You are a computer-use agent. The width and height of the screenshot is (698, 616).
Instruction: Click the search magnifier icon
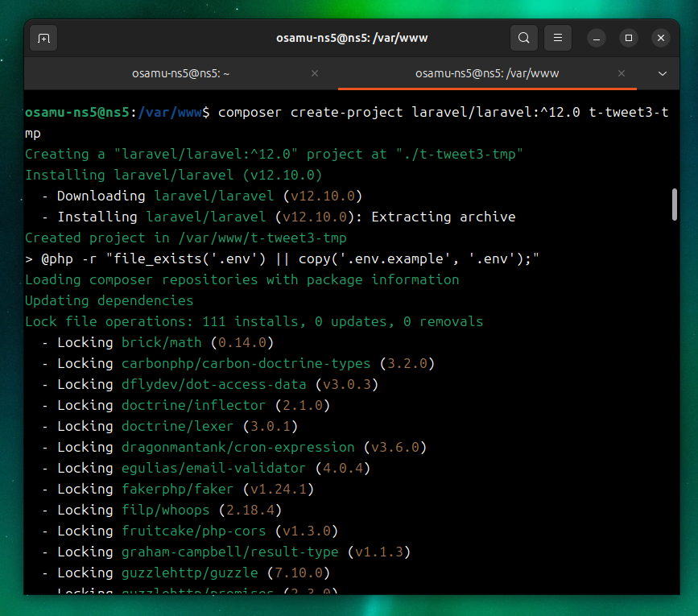point(523,38)
